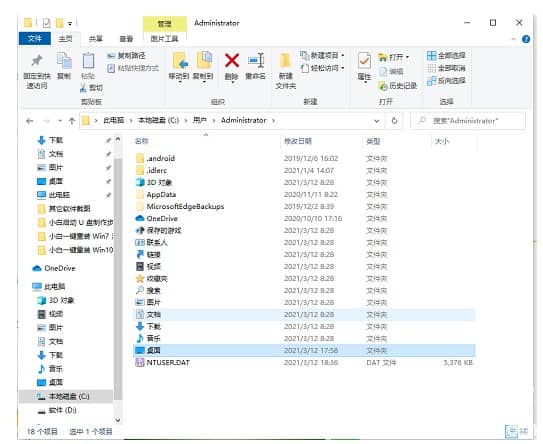Select Local Disk (C:) in the navigation pane

pos(66,397)
